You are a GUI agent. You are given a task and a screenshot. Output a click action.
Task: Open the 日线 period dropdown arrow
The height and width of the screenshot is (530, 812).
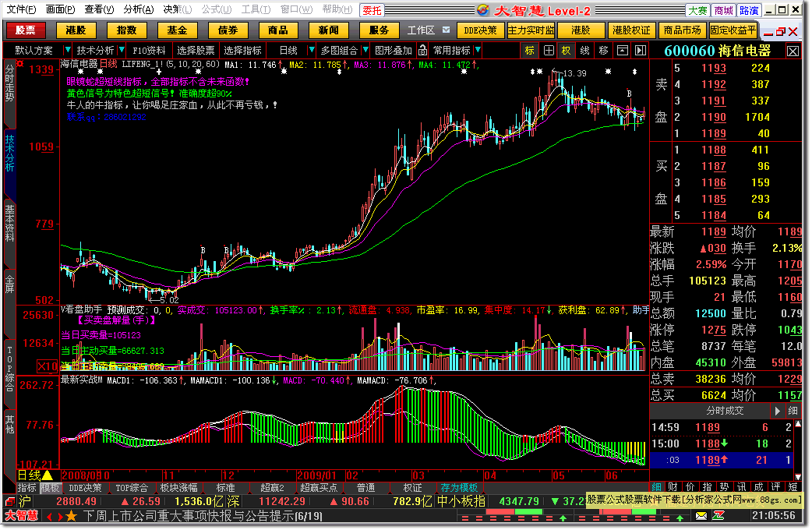pos(311,50)
